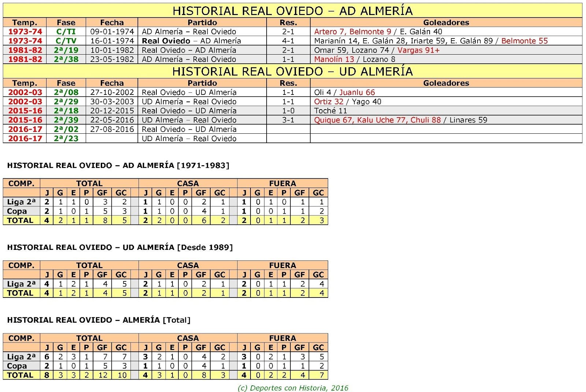Click season "2002-03" in the 2ª/29 row

[25, 101]
